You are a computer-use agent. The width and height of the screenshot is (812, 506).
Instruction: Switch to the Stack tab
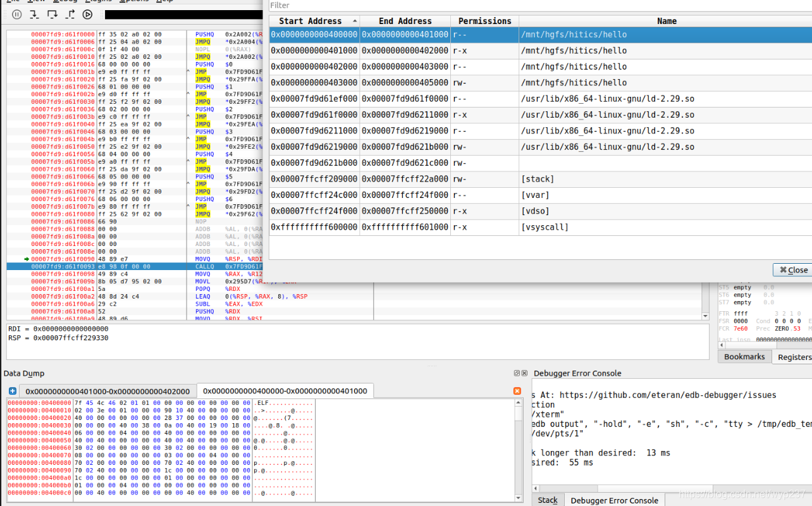[548, 500]
